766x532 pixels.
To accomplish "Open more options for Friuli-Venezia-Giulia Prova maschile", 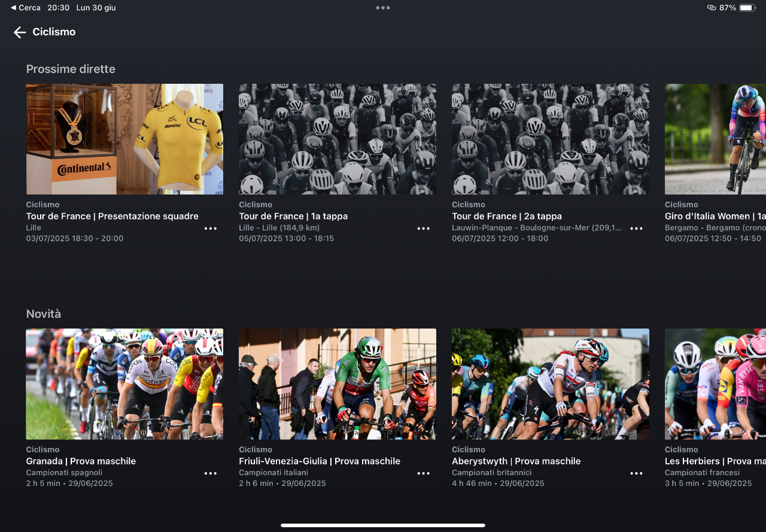I will (424, 473).
